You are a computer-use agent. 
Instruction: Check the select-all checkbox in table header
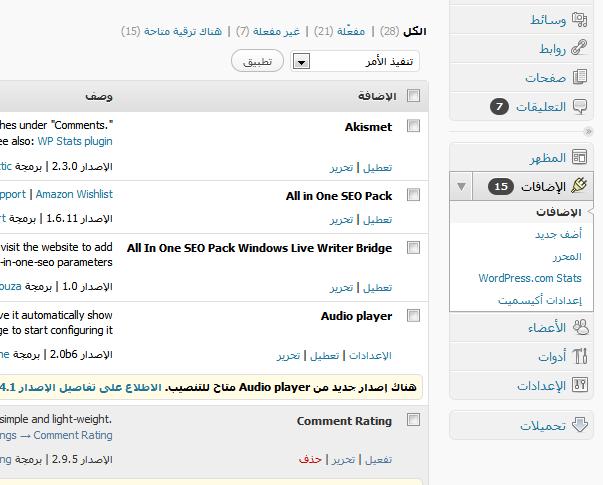point(413,96)
